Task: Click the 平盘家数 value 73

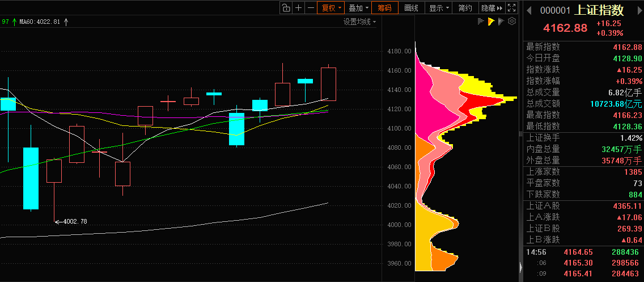Action: (637, 183)
